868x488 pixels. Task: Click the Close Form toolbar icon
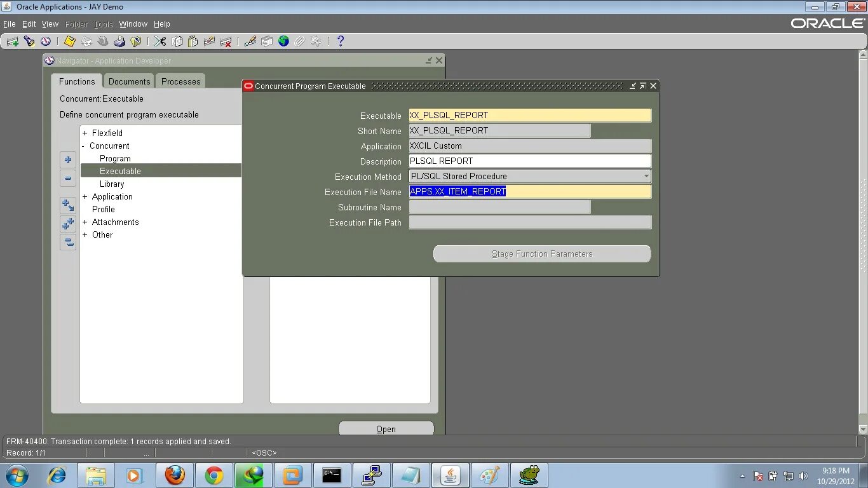[x=136, y=41]
